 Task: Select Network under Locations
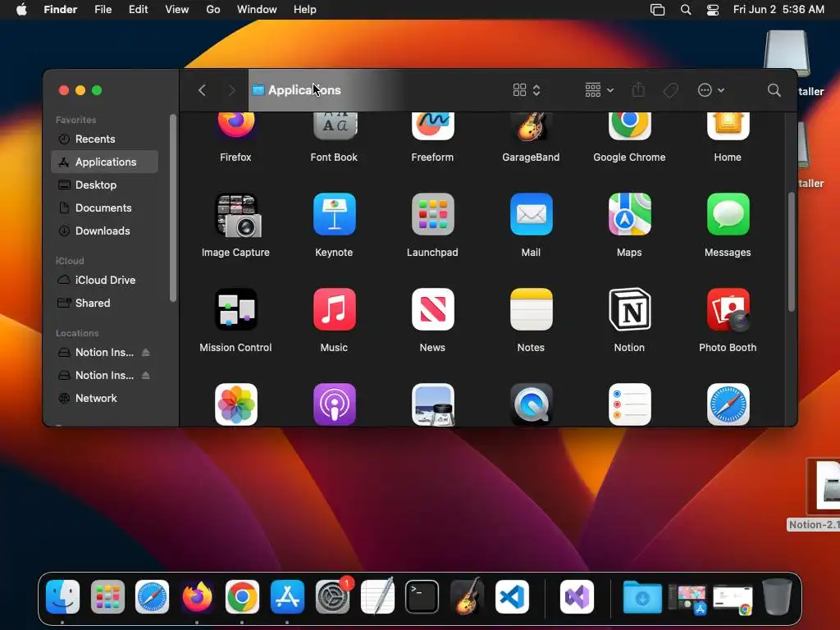click(104, 399)
